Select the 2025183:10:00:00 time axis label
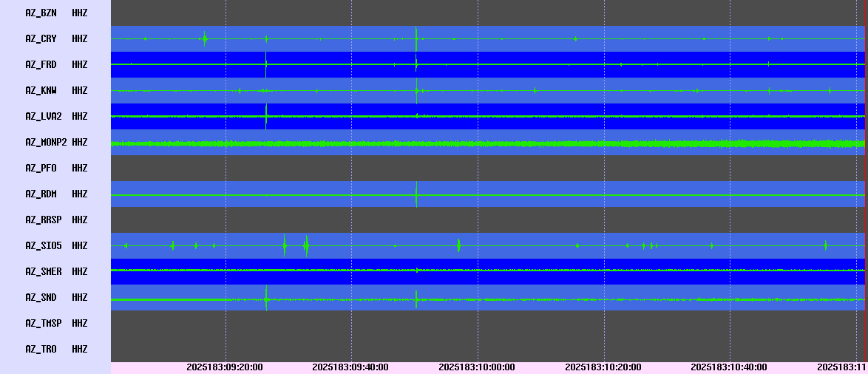This screenshot has height=374, width=868. (477, 367)
